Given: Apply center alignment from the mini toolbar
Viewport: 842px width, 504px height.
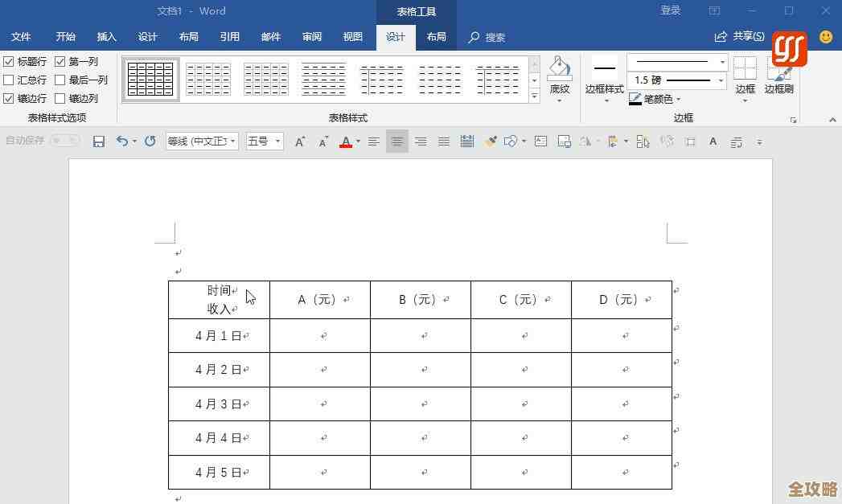Looking at the screenshot, I should (397, 141).
